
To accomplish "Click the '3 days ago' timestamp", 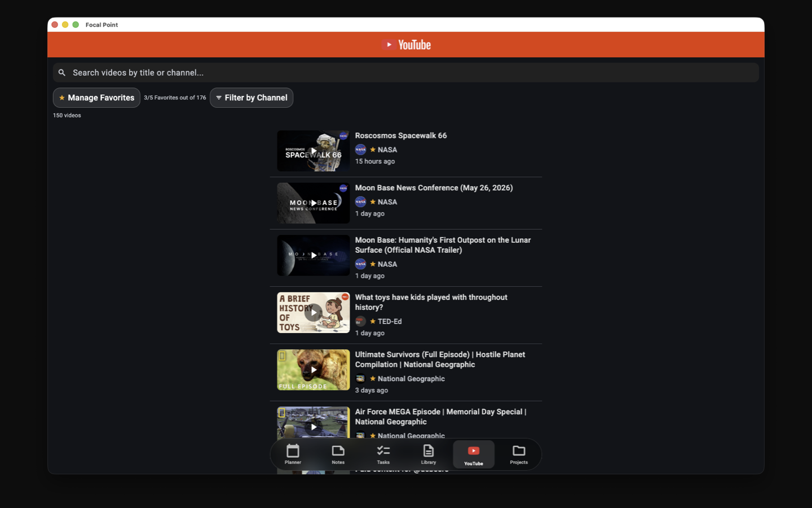I will coord(372,390).
